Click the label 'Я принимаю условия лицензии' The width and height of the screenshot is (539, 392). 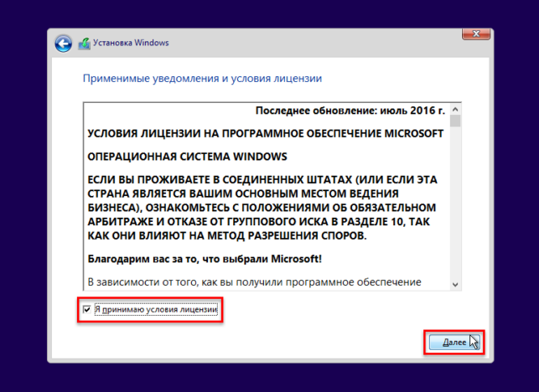(156, 310)
